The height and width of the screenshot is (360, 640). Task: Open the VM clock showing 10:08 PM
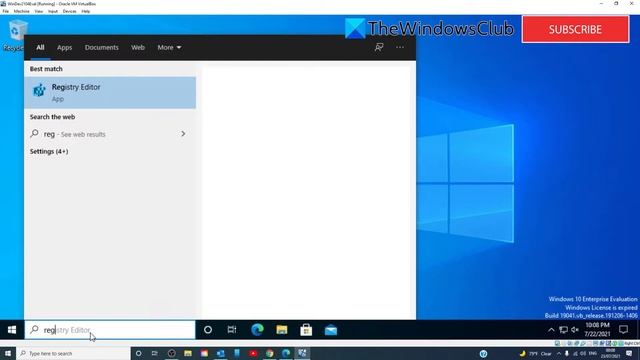(x=597, y=329)
